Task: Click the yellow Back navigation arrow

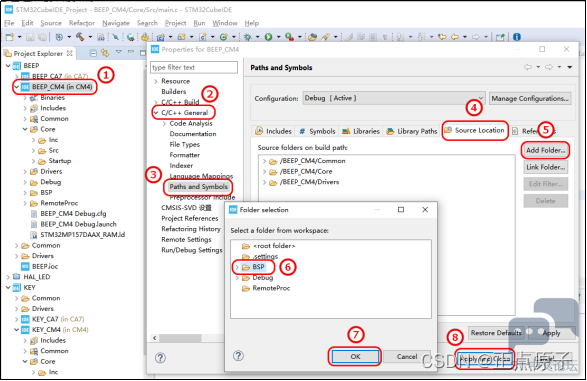Action: click(455, 37)
